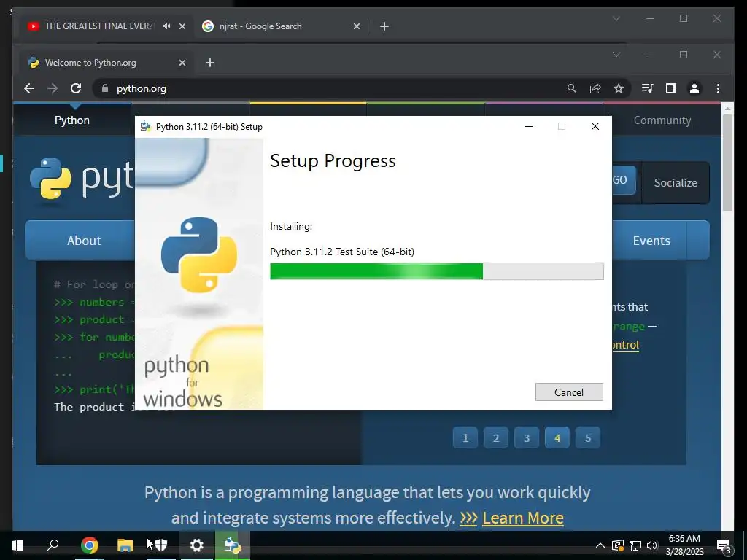Open tab search chevron in front Chrome window
Viewport: 747px width, 560px height.
(616, 55)
